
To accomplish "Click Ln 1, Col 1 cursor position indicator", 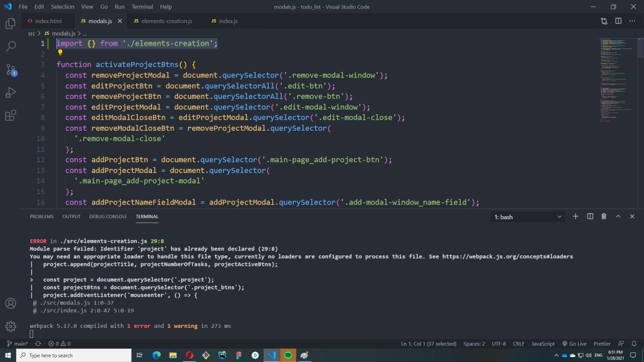I will coord(429,343).
